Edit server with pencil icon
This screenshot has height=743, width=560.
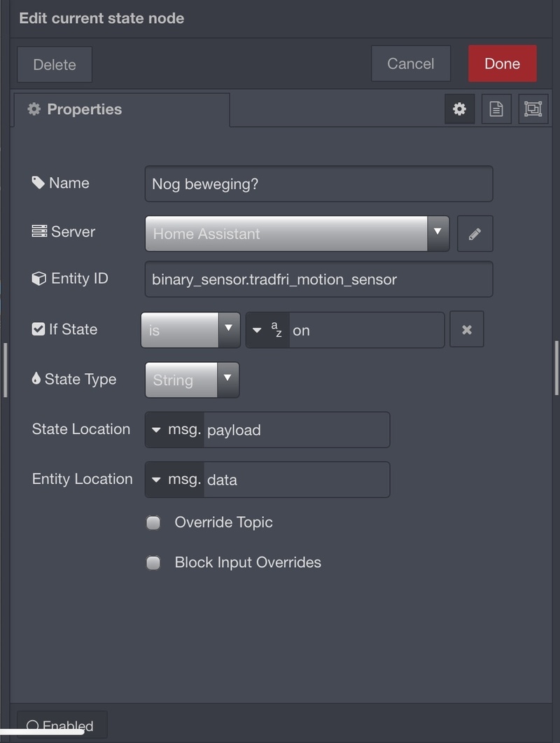click(x=475, y=234)
